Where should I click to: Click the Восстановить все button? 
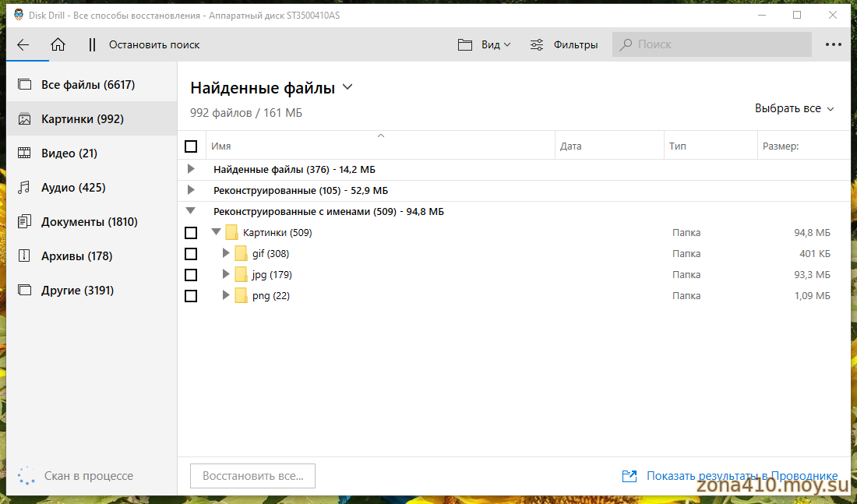point(252,476)
